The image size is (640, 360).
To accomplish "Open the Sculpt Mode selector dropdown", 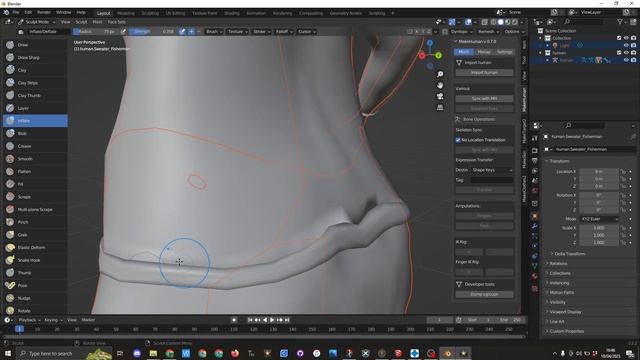I will click(x=37, y=22).
